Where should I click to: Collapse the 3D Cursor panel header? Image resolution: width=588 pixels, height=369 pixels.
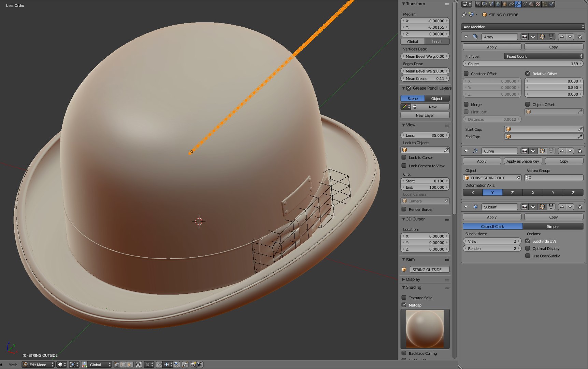click(x=415, y=219)
